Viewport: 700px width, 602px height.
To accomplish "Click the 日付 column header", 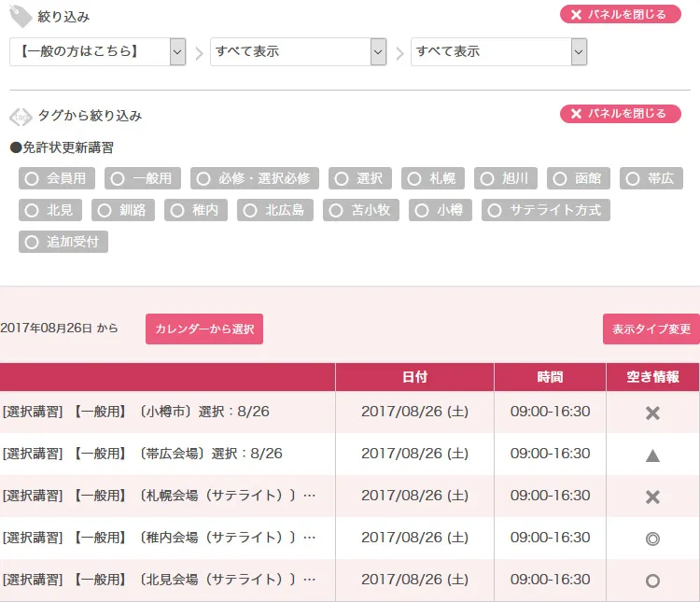I will click(x=414, y=377).
